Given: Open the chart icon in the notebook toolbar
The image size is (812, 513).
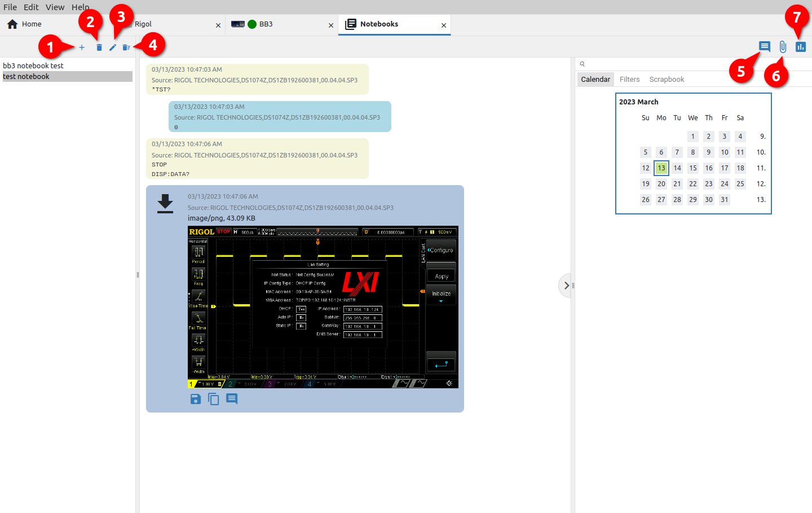Looking at the screenshot, I should click(x=801, y=46).
